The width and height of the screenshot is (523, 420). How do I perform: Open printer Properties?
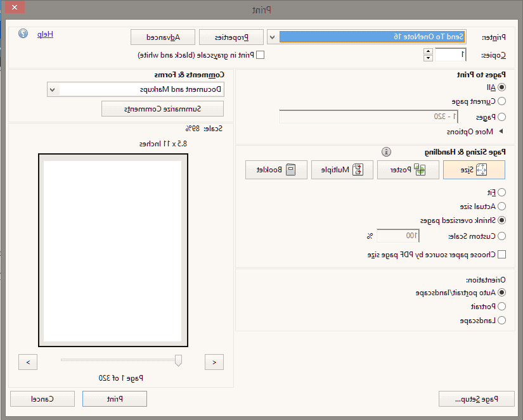pos(231,37)
